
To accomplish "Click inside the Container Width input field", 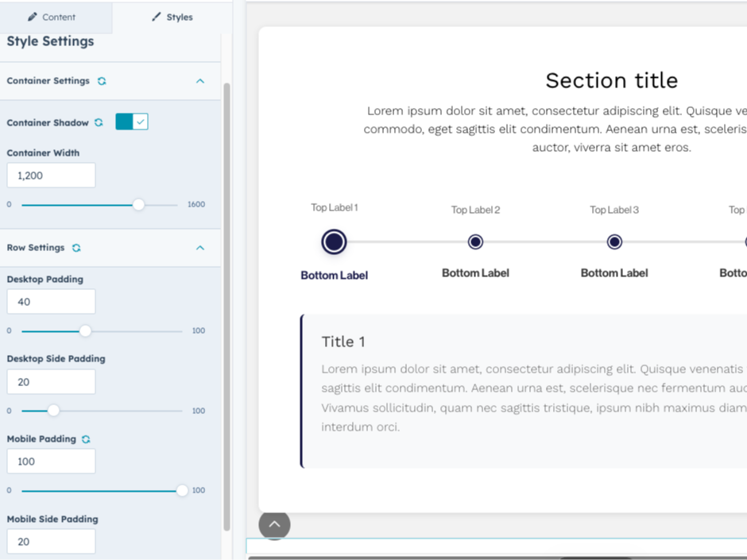I will 51,175.
